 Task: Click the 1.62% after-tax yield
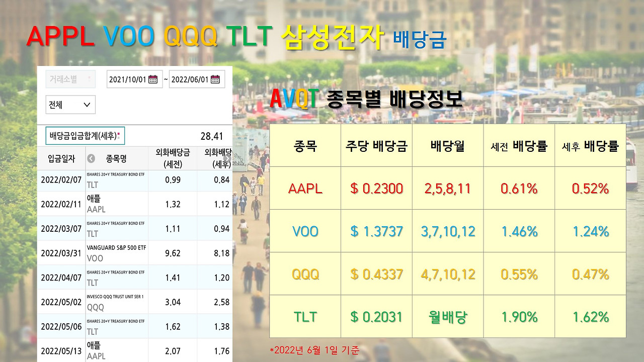click(591, 317)
